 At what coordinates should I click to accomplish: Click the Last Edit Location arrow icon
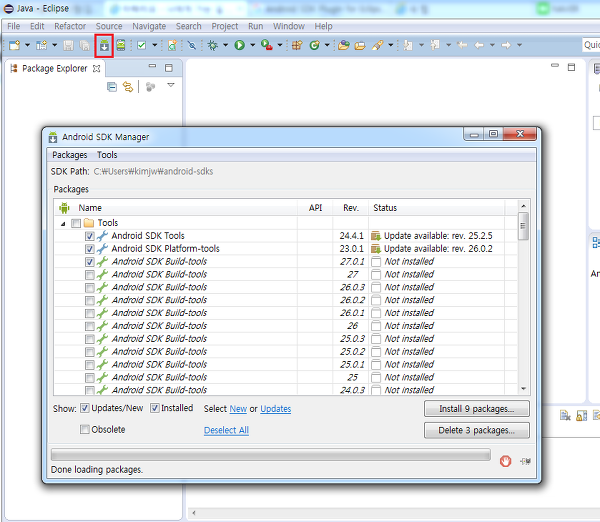[x=462, y=45]
